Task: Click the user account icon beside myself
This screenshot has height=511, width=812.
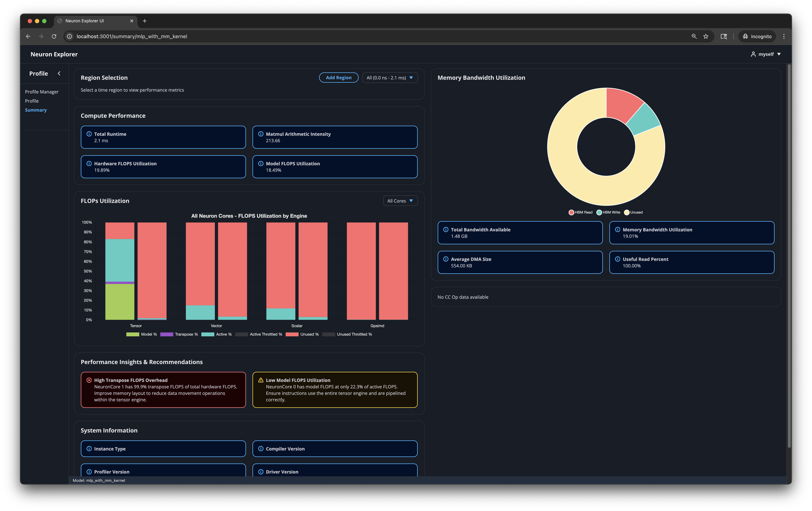Action: click(x=753, y=54)
